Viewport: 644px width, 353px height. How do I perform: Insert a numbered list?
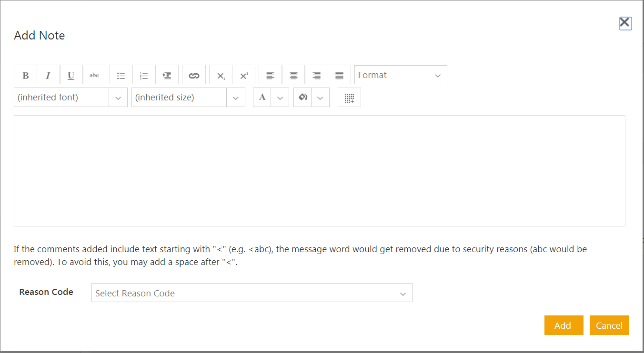coord(144,75)
